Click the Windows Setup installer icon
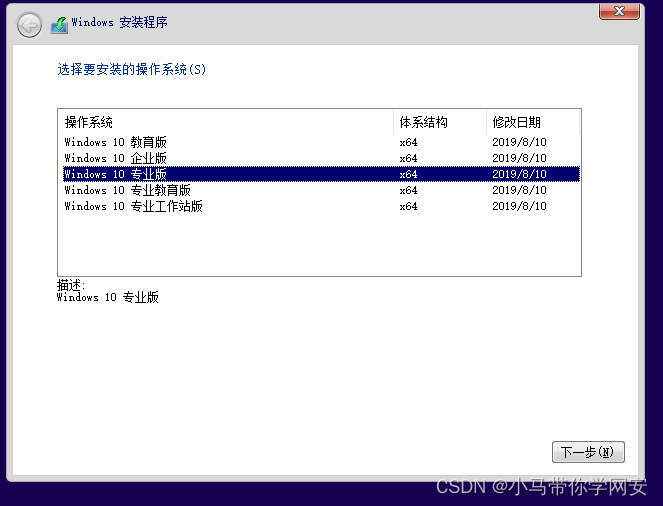This screenshot has height=506, width=663. click(59, 25)
